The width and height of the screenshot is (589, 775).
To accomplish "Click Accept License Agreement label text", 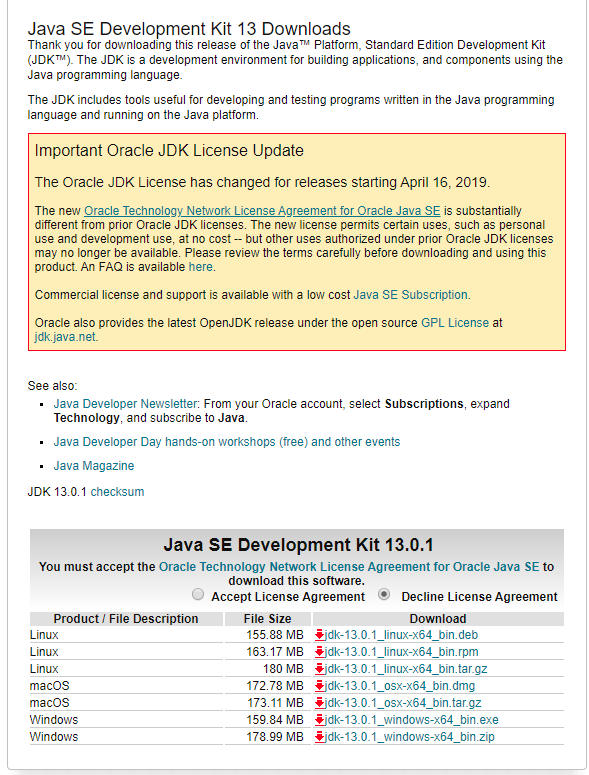I will coord(288,597).
